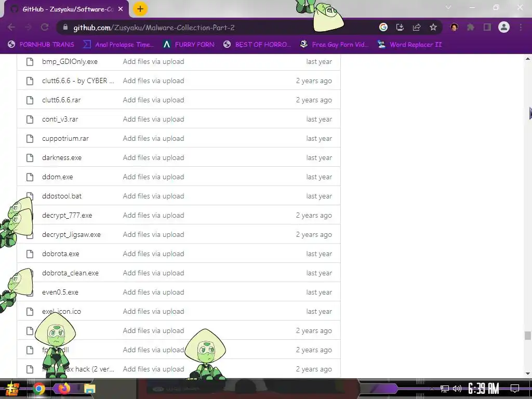Click file icon beside dobrota.exe
532x399 pixels.
click(x=30, y=254)
